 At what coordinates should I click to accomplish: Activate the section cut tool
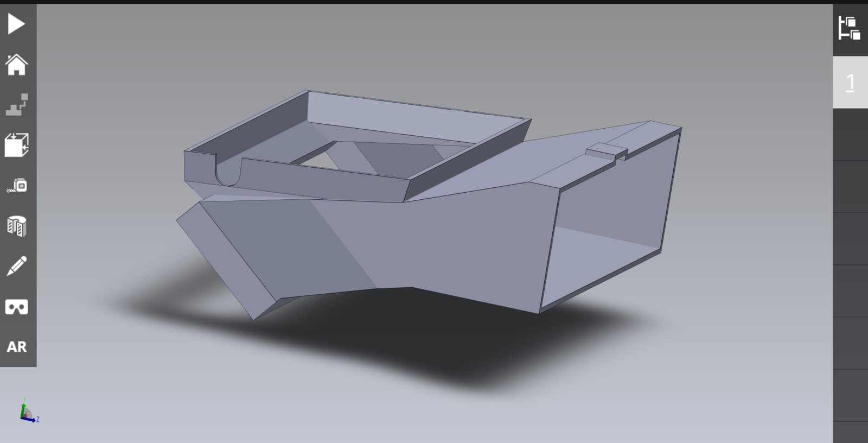tap(16, 226)
